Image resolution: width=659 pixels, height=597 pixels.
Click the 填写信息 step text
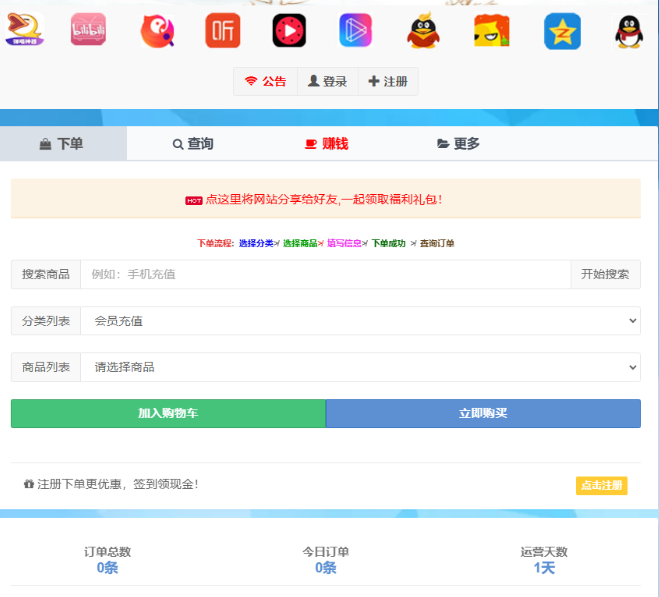tap(344, 243)
